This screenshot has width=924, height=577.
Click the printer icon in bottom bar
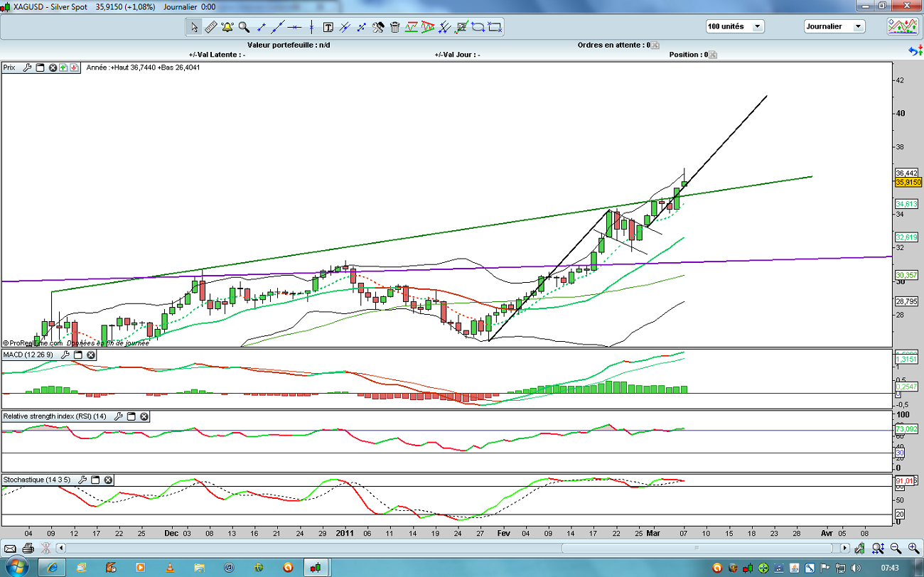(x=28, y=548)
